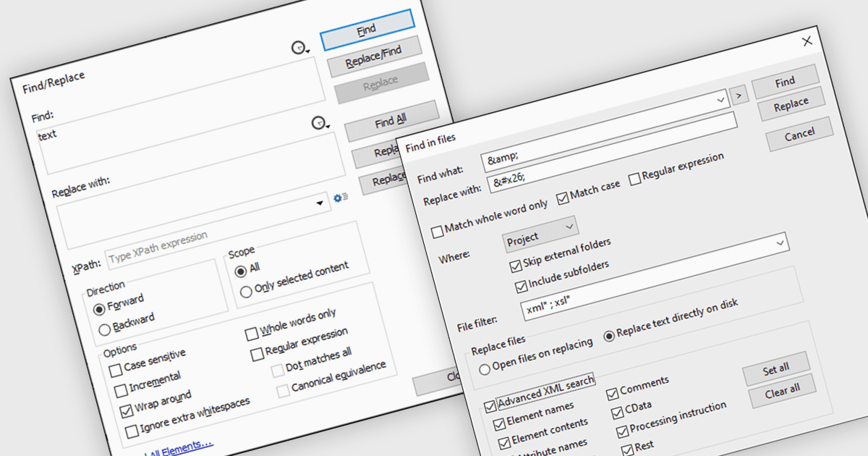
Task: Open the All Elements link
Action: tap(181, 449)
